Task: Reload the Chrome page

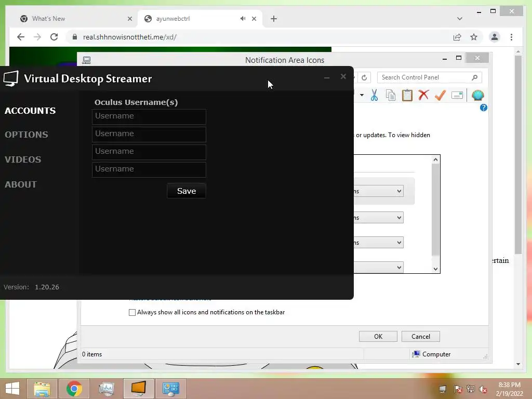Action: 54,37
